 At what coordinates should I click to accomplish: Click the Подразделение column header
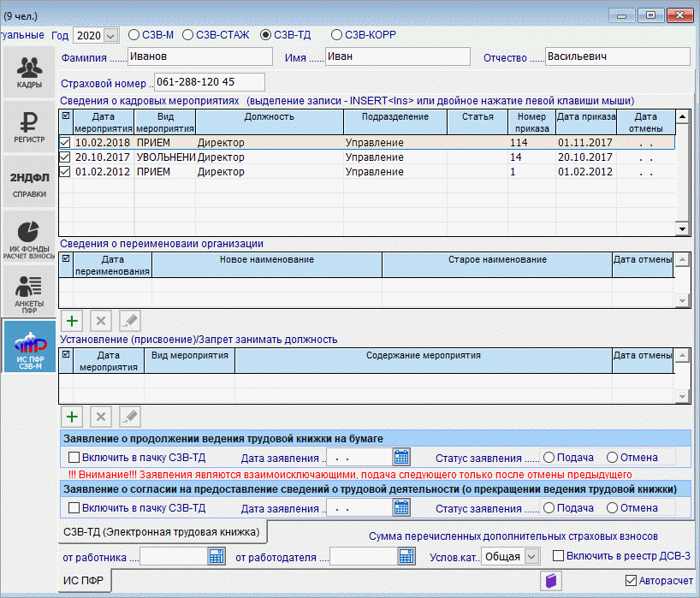coord(395,122)
